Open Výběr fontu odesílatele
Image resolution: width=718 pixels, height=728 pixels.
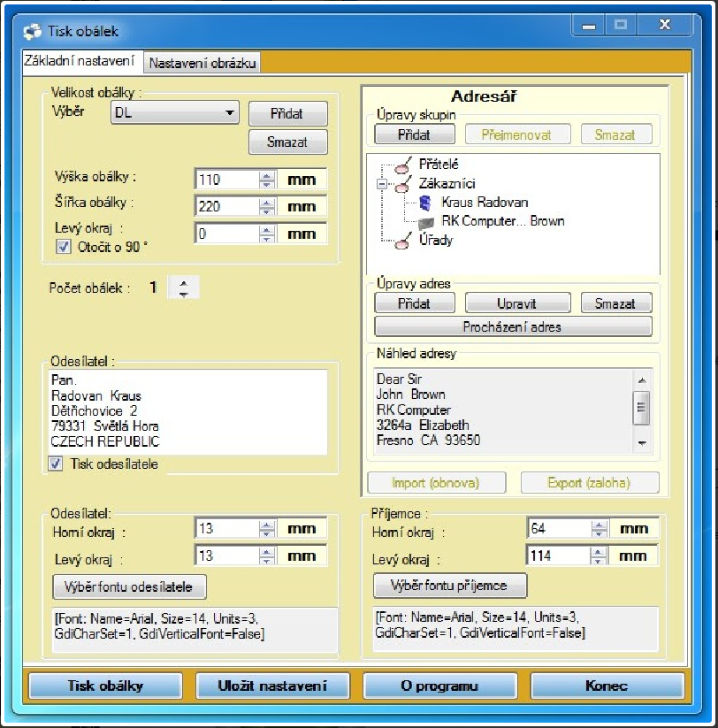[x=129, y=586]
